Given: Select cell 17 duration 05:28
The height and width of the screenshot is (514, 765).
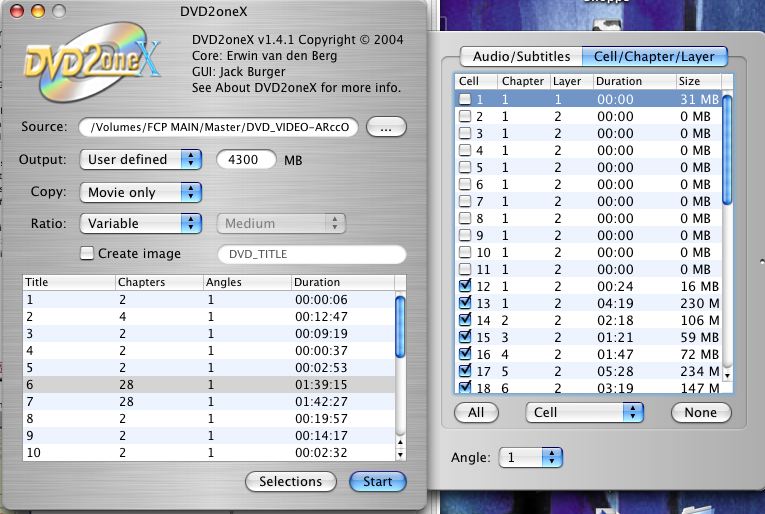Looking at the screenshot, I should coord(615,372).
